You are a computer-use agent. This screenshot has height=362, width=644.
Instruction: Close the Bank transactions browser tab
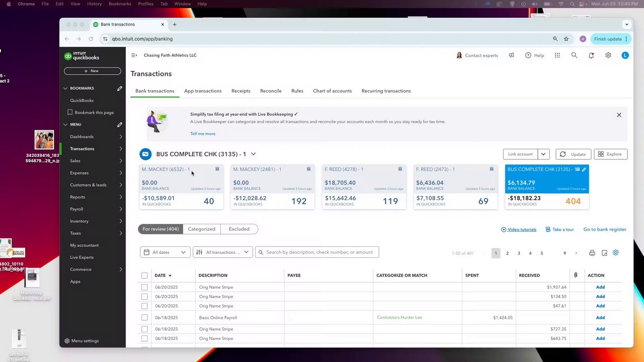(x=163, y=24)
